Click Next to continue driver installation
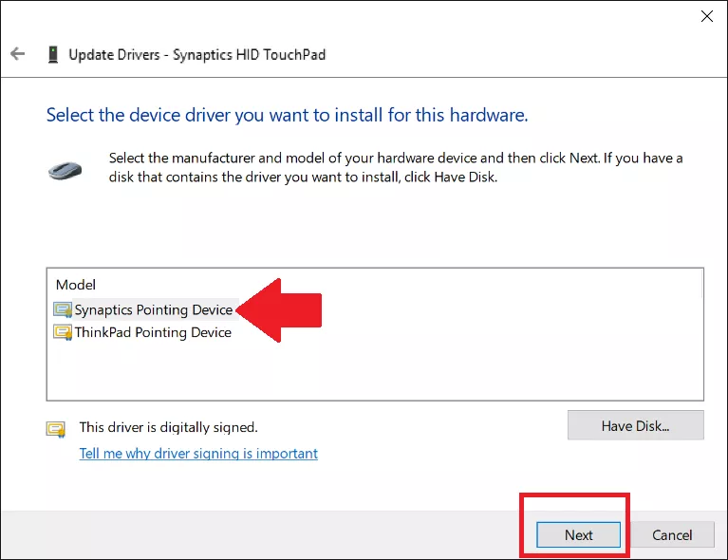Image resolution: width=728 pixels, height=560 pixels. pos(578,535)
